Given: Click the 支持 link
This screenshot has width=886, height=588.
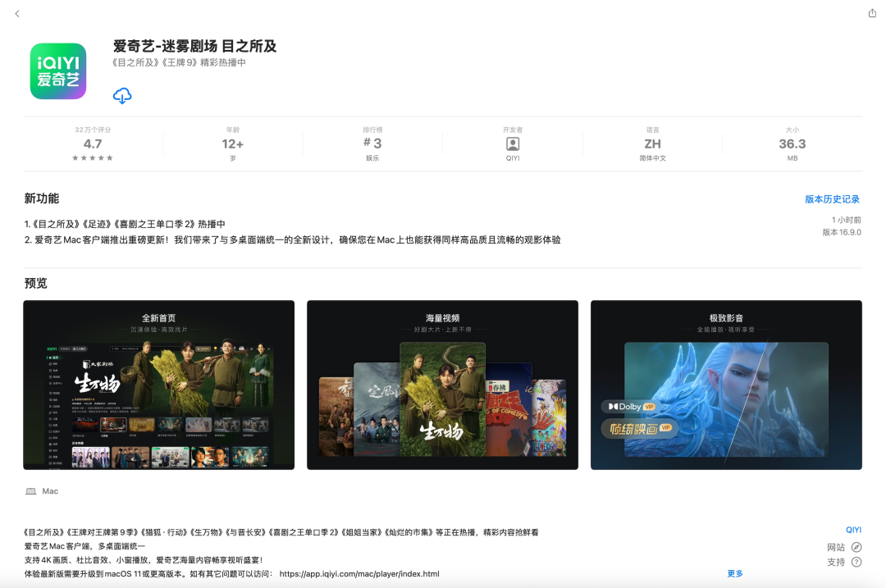Looking at the screenshot, I should click(x=836, y=562).
